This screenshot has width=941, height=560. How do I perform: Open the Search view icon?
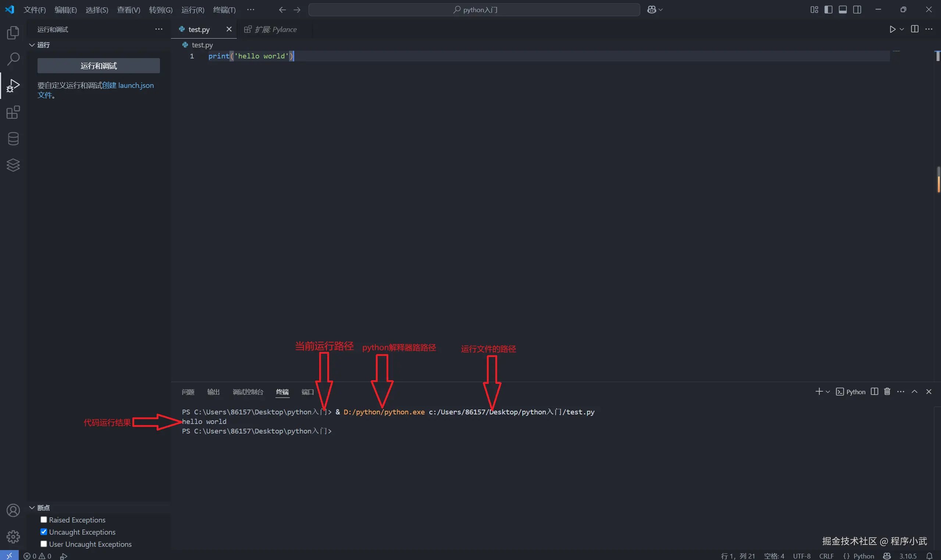[13, 59]
